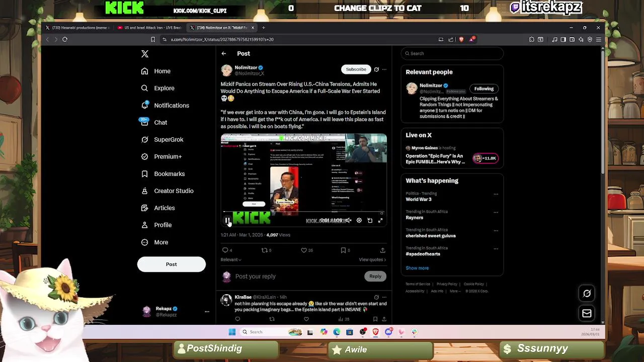644x362 pixels.
Task: Open Brave VPN shield icon
Action: 590,39
